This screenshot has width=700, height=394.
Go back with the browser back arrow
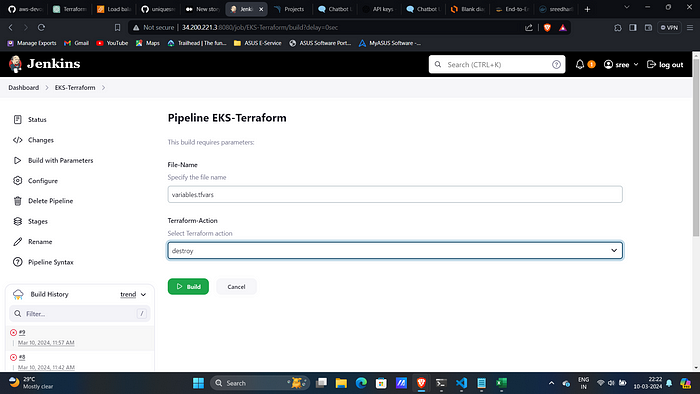tap(11, 27)
